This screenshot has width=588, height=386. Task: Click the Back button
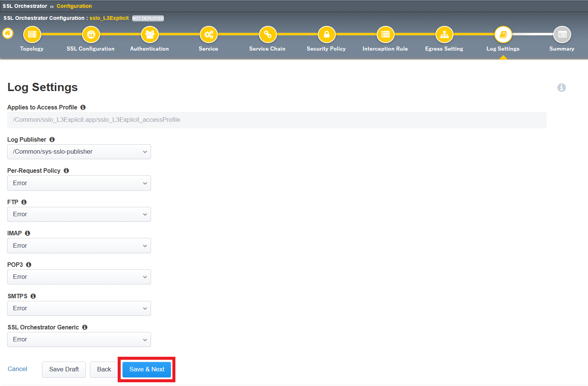(104, 370)
